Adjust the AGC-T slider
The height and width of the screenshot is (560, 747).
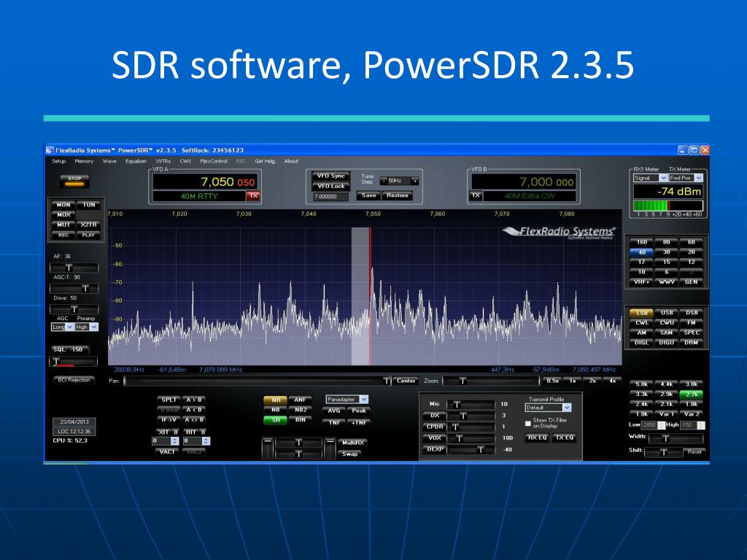pyautogui.click(x=74, y=289)
